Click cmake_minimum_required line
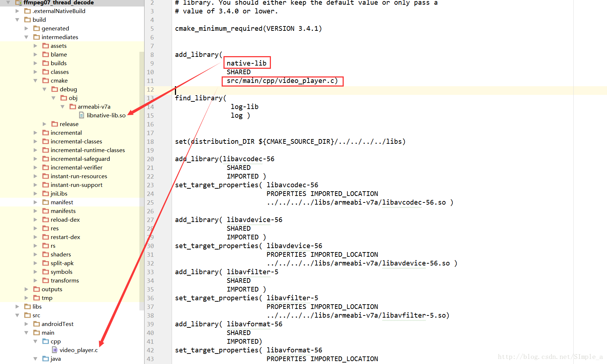 tap(248, 28)
